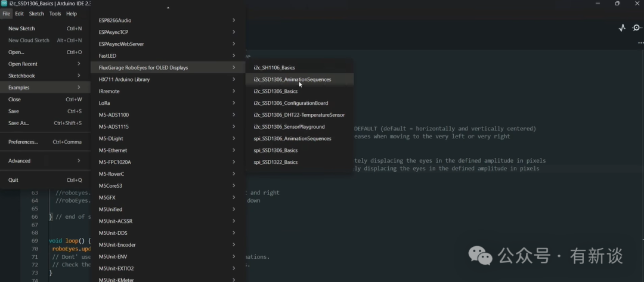Expand M5-DLight examples
Viewport: 644px width, 282px height.
pos(168,139)
